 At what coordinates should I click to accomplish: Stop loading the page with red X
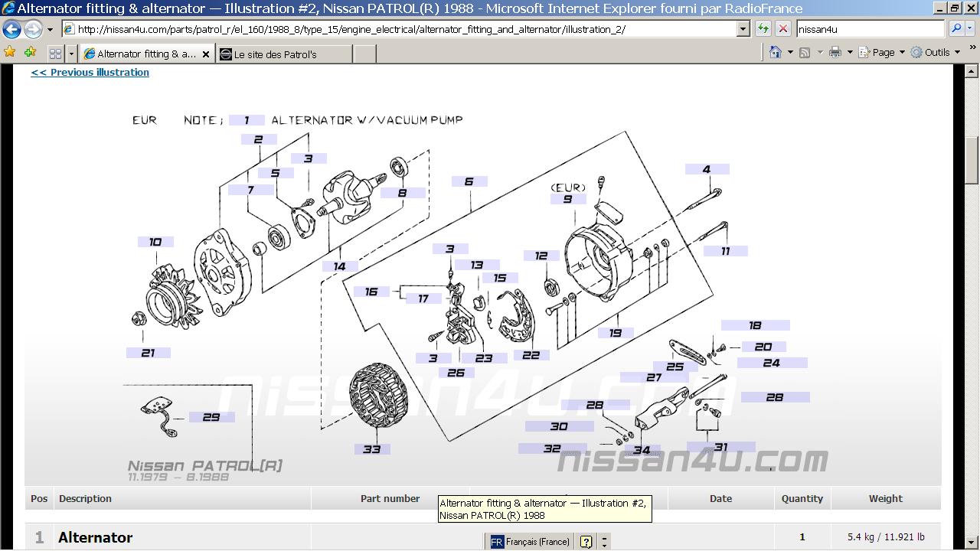782,29
